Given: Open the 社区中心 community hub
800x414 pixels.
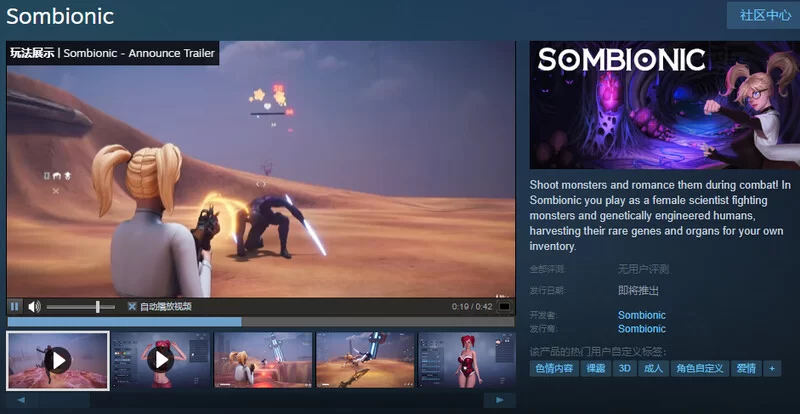Looking at the screenshot, I should pyautogui.click(x=765, y=15).
